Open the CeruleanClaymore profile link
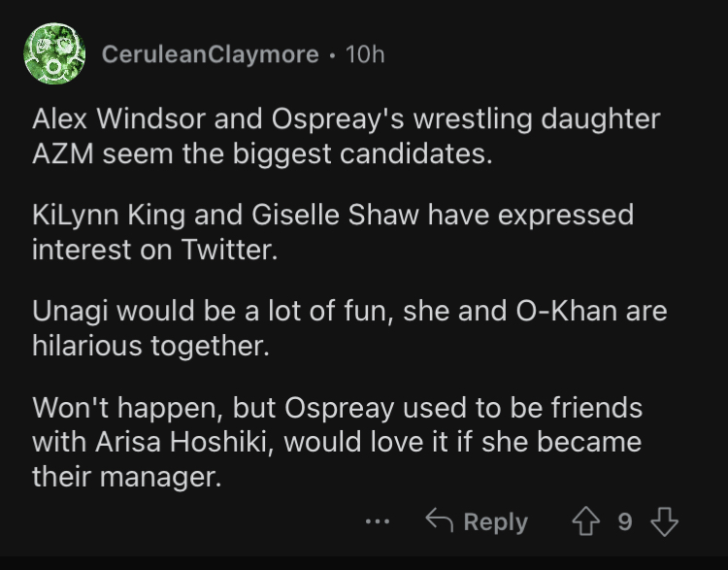 point(210,55)
